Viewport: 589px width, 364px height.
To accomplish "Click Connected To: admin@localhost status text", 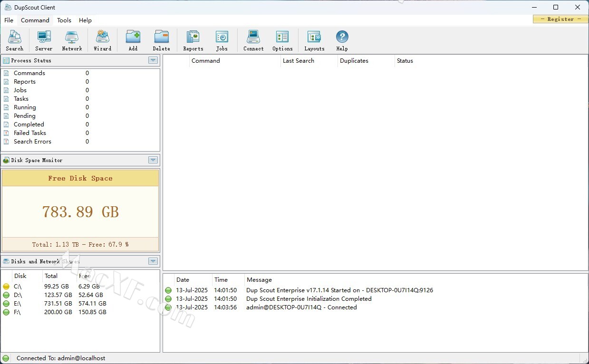I will point(61,358).
